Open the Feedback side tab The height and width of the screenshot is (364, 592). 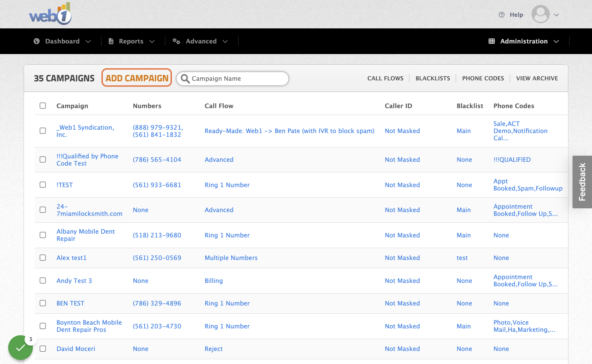pos(582,182)
